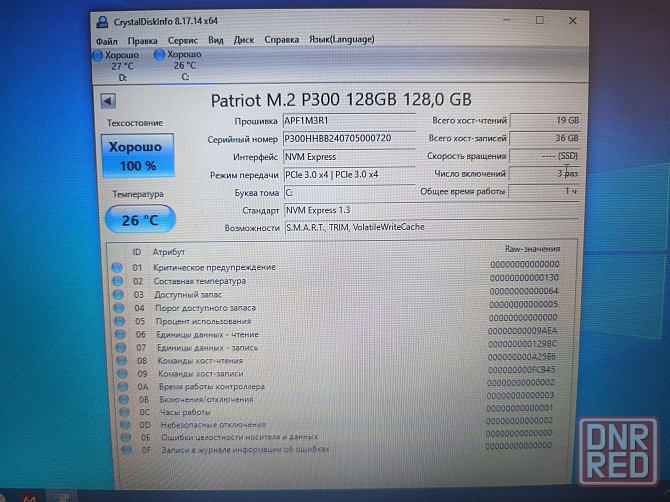
Task: Open the Правка menu
Action: point(142,41)
